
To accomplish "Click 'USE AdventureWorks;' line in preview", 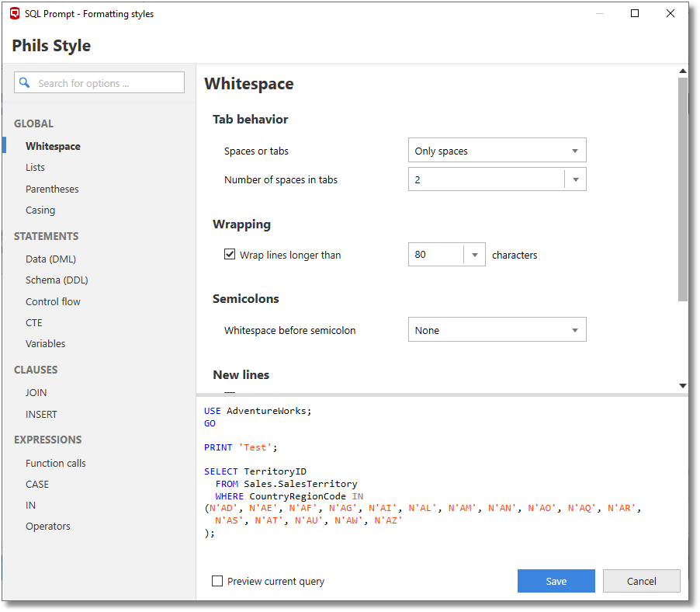I will tap(258, 411).
